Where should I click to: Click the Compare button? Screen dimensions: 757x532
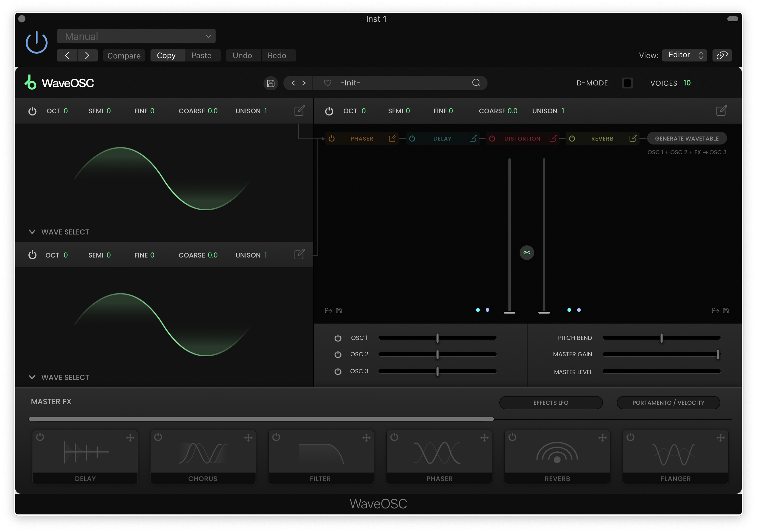pos(124,55)
